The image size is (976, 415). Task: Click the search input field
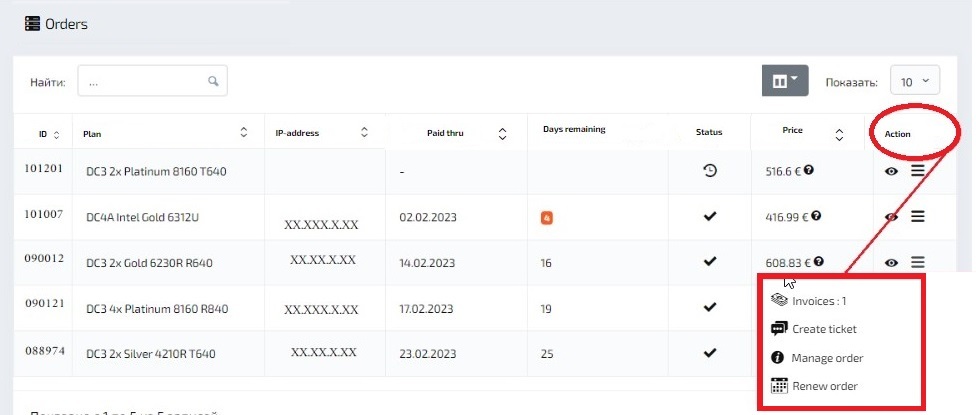[x=145, y=82]
